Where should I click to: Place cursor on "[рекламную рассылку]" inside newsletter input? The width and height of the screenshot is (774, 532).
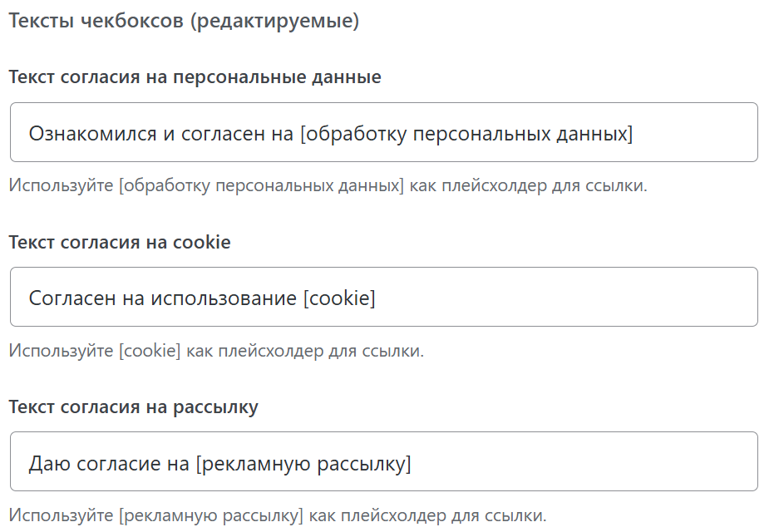coord(303,462)
